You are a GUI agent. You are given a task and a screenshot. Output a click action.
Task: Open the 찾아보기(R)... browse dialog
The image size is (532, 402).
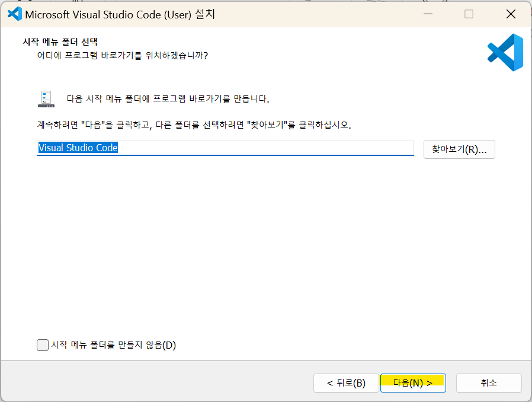coord(459,149)
